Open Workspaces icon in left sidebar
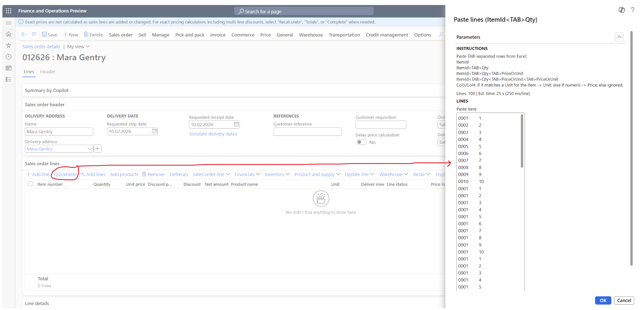Viewport: 644px width, 310px height. pyautogui.click(x=9, y=68)
